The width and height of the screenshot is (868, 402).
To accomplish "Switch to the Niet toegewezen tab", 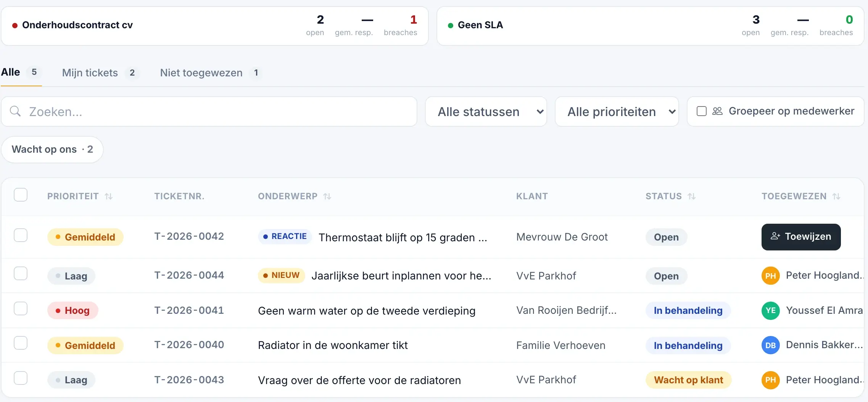I will point(211,73).
